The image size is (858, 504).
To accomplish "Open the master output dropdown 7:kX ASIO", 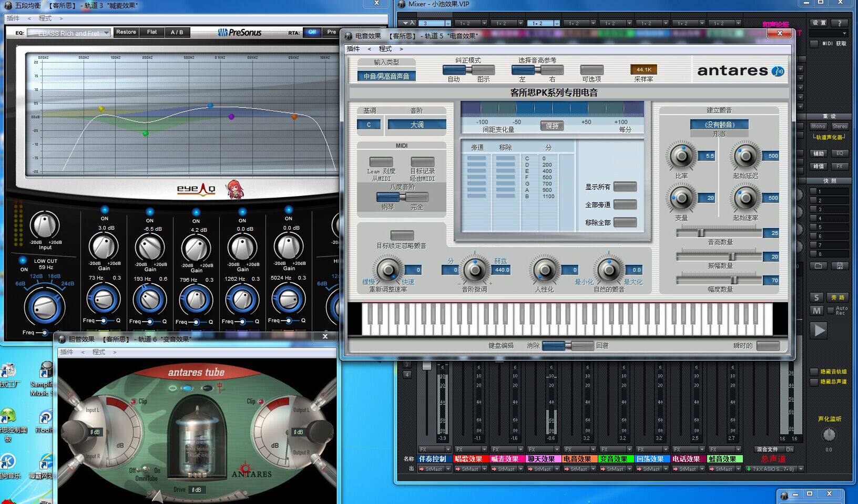I will pyautogui.click(x=774, y=469).
